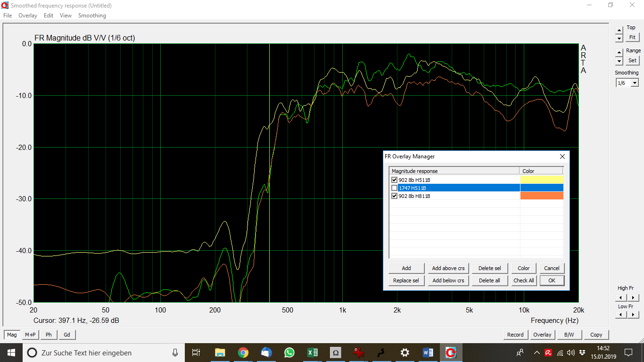Open the Edit menu
The height and width of the screenshot is (362, 644).
click(x=49, y=16)
